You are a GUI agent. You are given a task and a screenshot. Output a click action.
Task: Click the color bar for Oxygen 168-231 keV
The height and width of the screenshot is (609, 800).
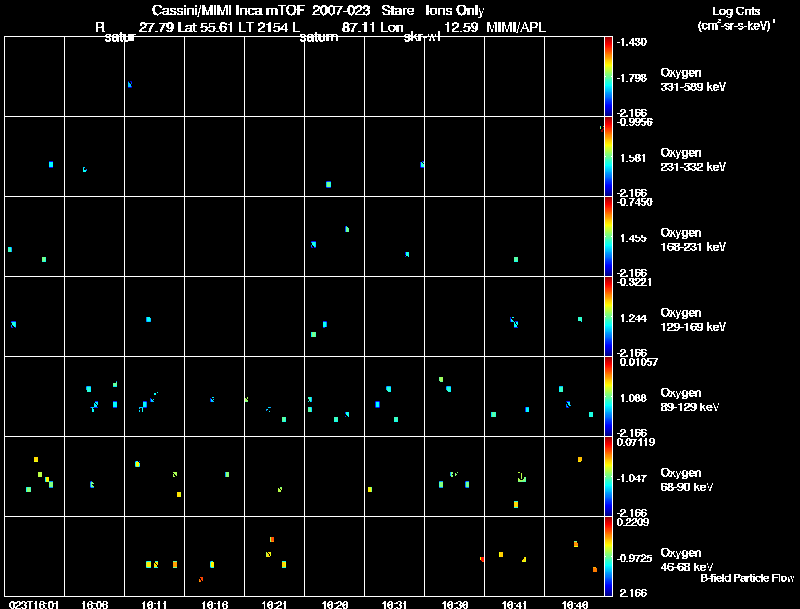[x=608, y=237]
